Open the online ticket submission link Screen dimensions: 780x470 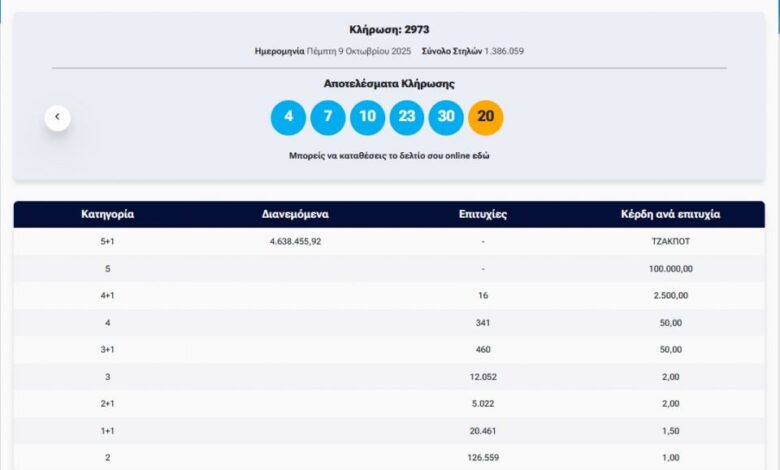[389, 156]
